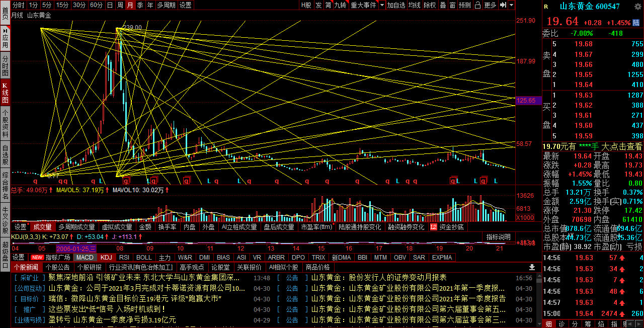This screenshot has height=328, width=644.
Task: Switch to the 周 weekly period tab
Action: (120, 5)
